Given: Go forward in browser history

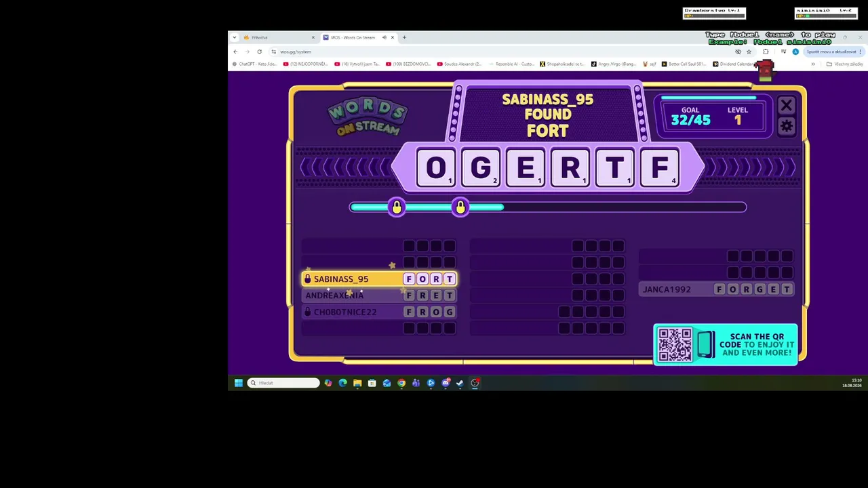Looking at the screenshot, I should pos(247,52).
